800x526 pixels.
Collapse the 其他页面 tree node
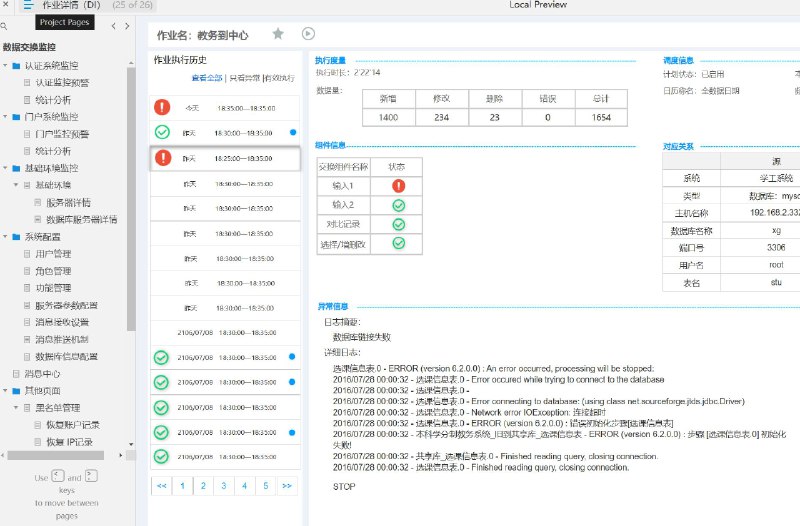pos(5,390)
